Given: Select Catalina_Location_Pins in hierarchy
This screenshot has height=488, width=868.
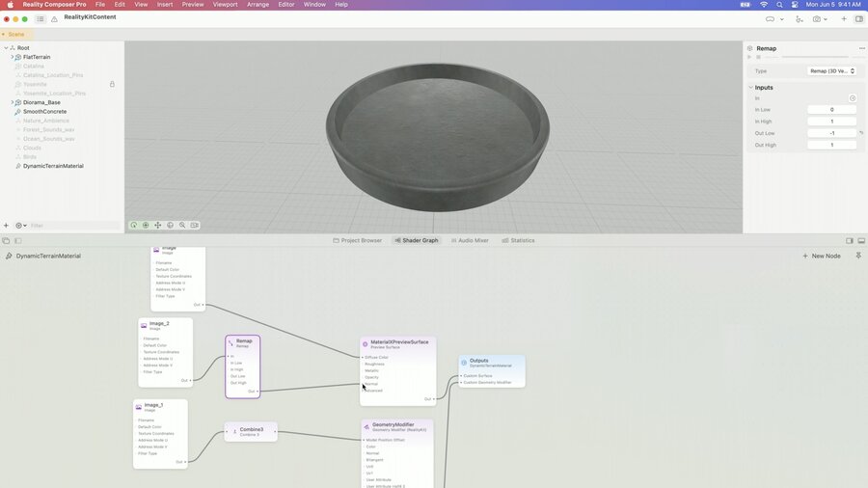Looking at the screenshot, I should click(53, 75).
